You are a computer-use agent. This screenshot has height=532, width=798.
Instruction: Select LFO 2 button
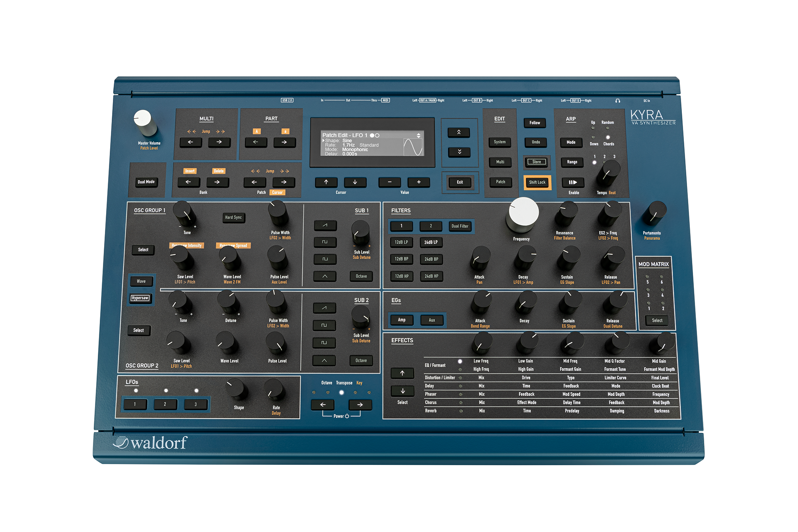point(165,404)
